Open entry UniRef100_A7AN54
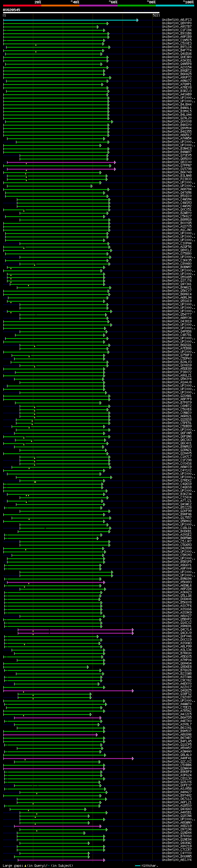 pyautogui.click(x=177, y=139)
